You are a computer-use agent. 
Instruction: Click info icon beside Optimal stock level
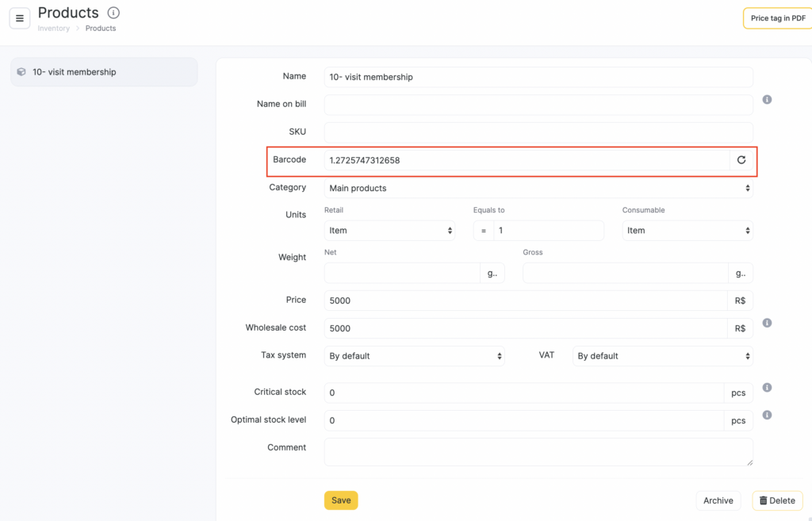tap(767, 415)
